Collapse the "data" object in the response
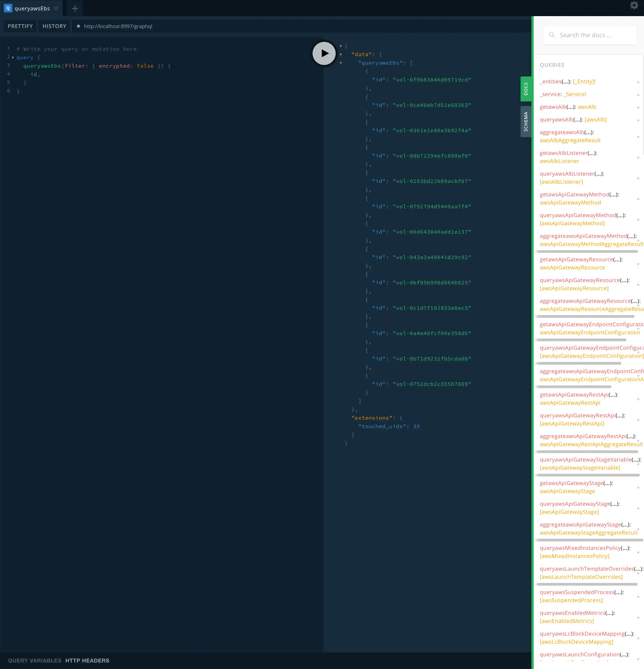Image resolution: width=644 pixels, height=669 pixels. (340, 55)
